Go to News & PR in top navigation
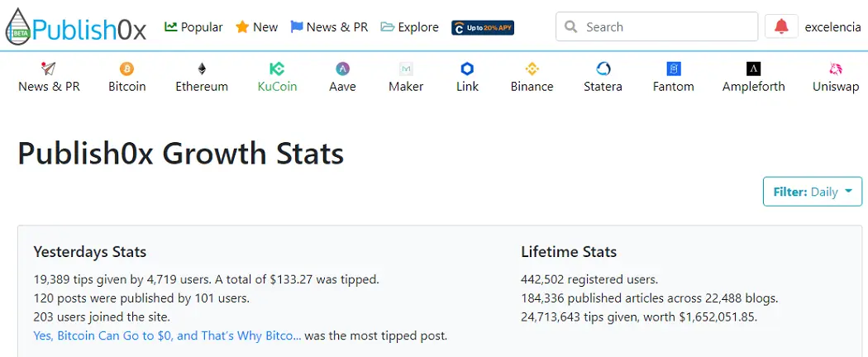The height and width of the screenshot is (357, 868). tap(329, 26)
